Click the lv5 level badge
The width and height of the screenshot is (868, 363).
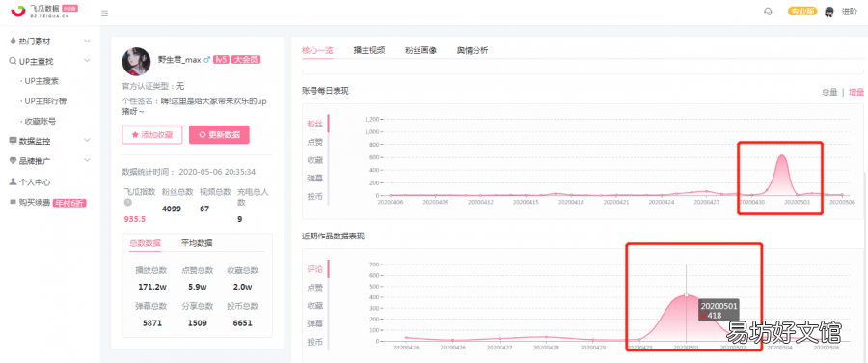[222, 59]
